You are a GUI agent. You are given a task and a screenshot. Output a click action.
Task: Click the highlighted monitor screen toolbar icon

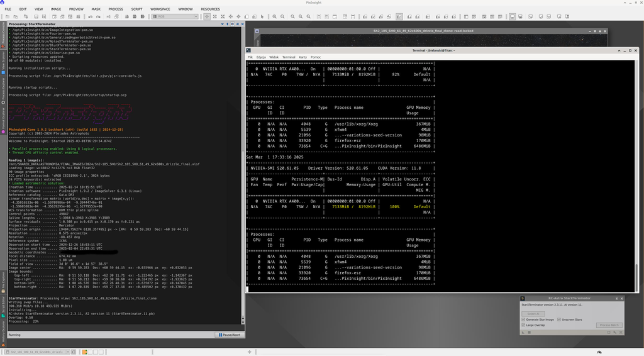point(512,16)
